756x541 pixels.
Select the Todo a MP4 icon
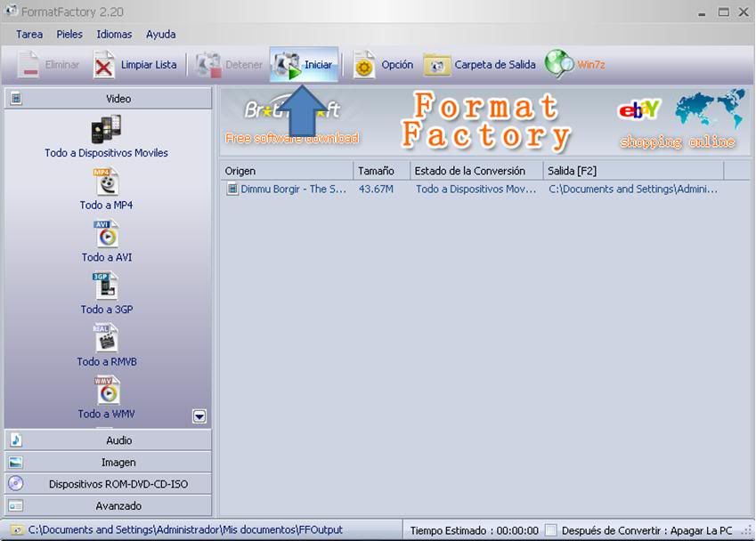[x=106, y=182]
